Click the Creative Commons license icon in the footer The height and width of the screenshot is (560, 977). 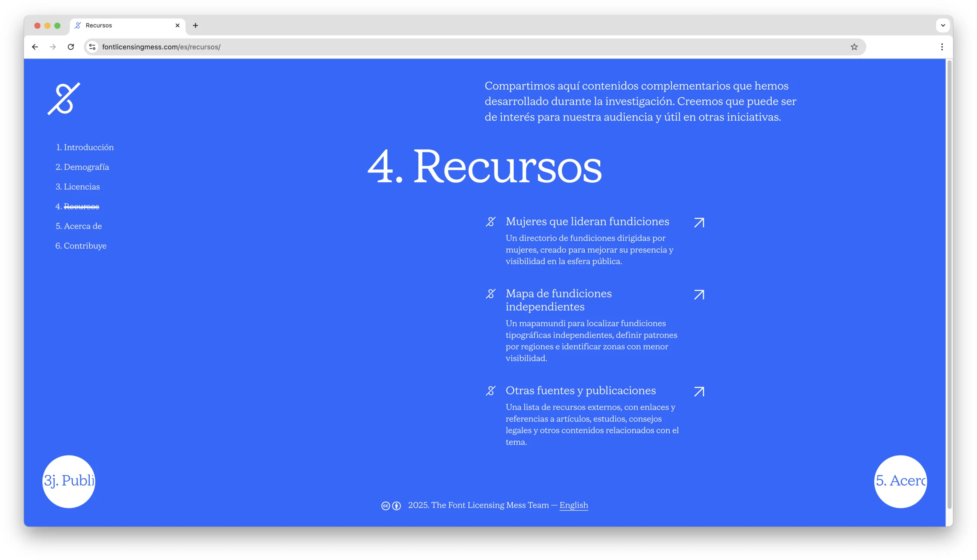(385, 506)
